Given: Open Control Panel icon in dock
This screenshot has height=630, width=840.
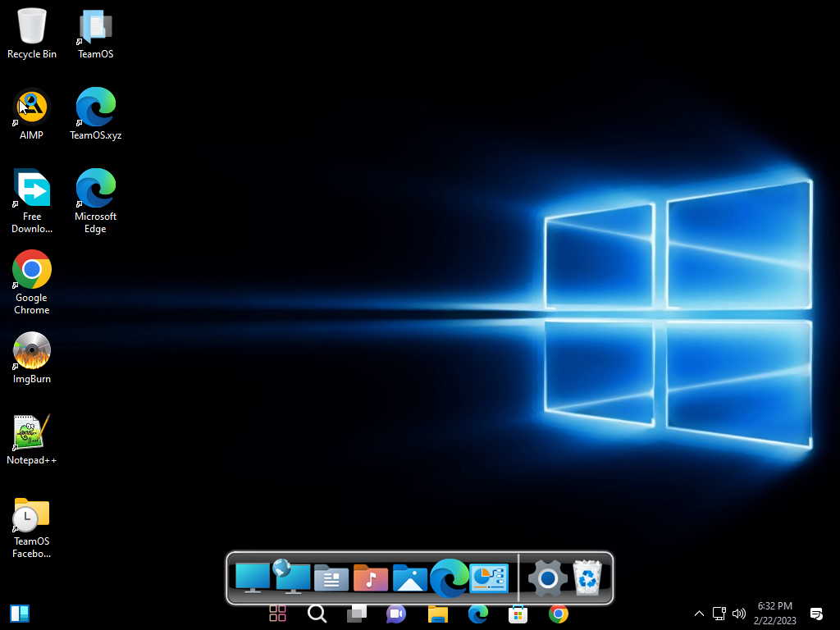Looking at the screenshot, I should [x=489, y=578].
